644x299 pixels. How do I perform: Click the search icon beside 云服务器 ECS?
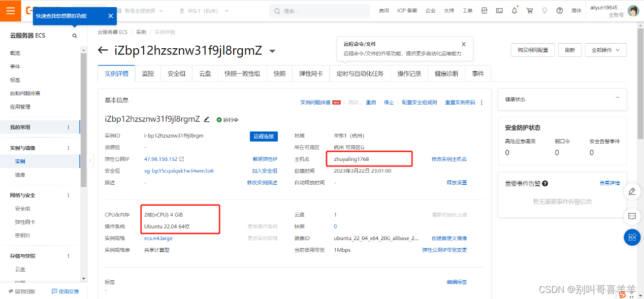(75, 36)
